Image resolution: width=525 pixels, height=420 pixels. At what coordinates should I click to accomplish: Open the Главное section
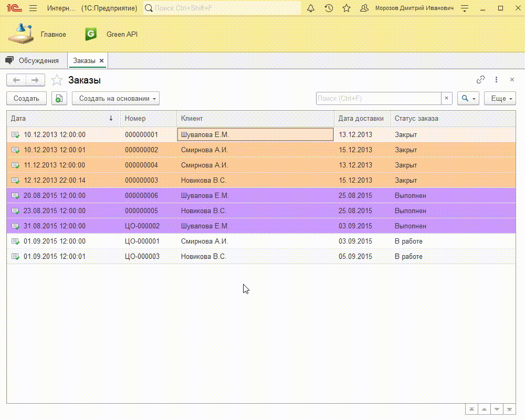[38, 34]
